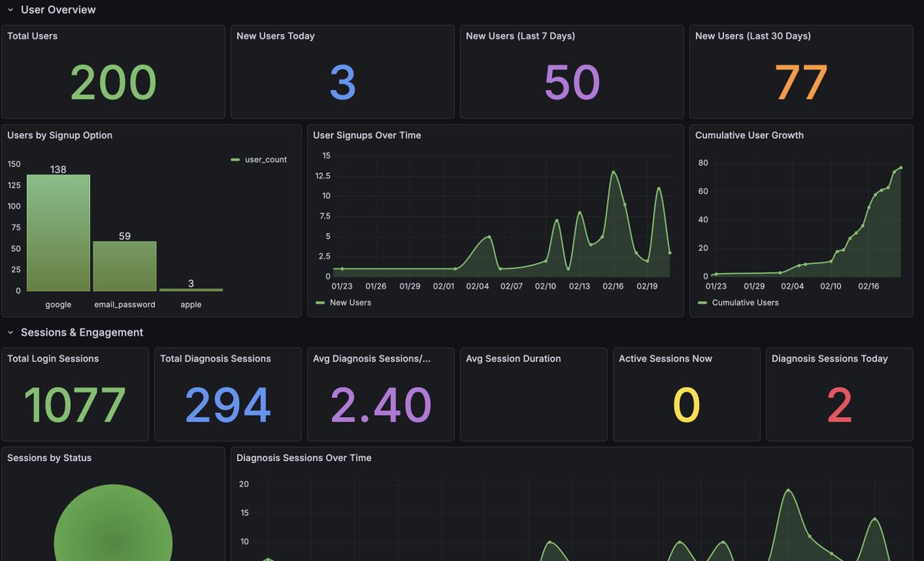Click the 02/16 peak on signups chart
924x561 pixels.
click(614, 172)
